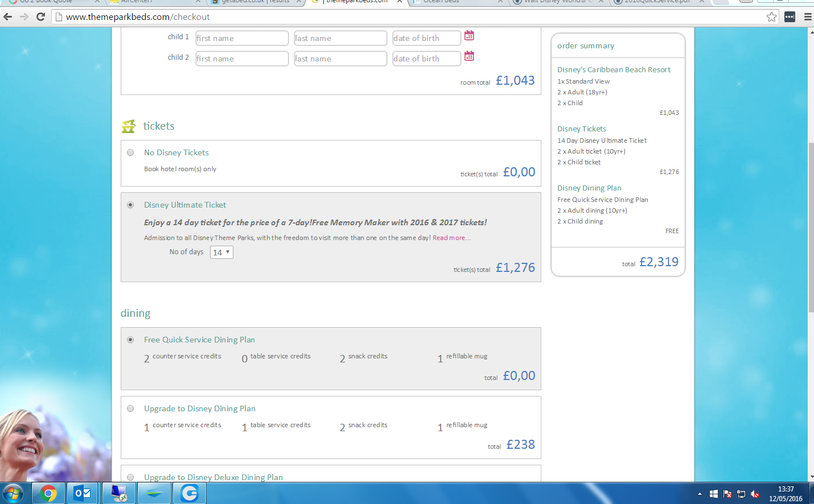Click the child 1 date of birth field
Image resolution: width=814 pixels, height=504 pixels.
click(427, 38)
